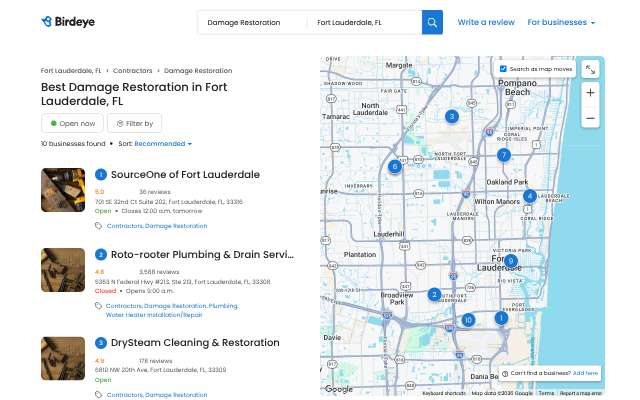Click the DrySteam listing thumbnail
This screenshot has width=640, height=400.
coord(63,358)
